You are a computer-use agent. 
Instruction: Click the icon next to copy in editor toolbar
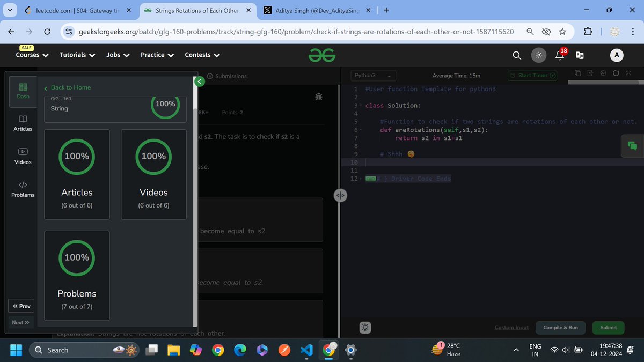pos(590,73)
